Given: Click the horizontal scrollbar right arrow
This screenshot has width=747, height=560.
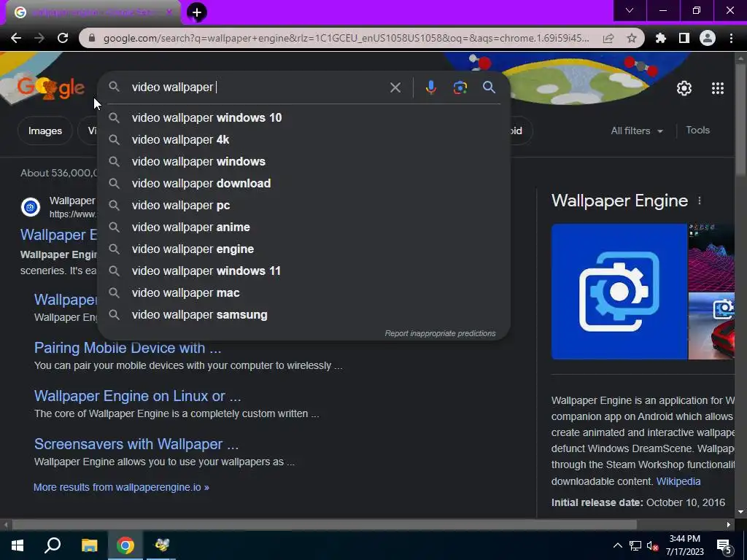Looking at the screenshot, I should [x=729, y=525].
